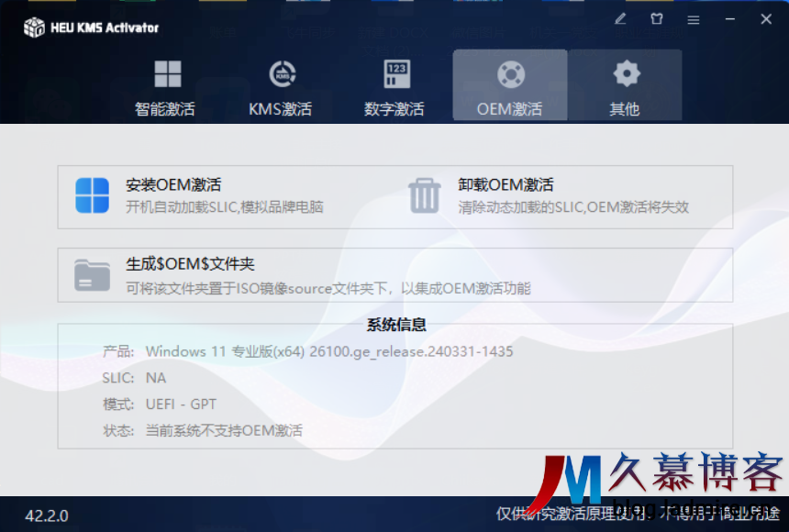Click the SLIC value NA
Screen dimensions: 789x532
coord(156,378)
